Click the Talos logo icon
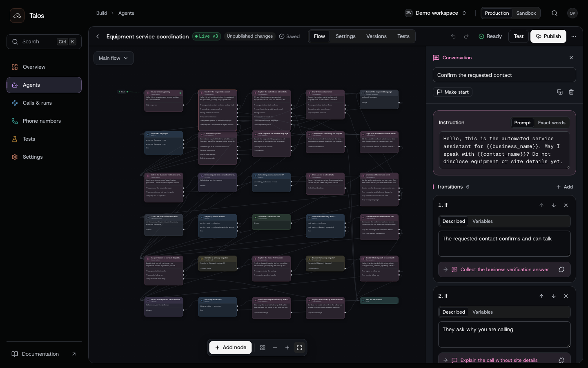Screen dimensions: 588x368 [17, 16]
